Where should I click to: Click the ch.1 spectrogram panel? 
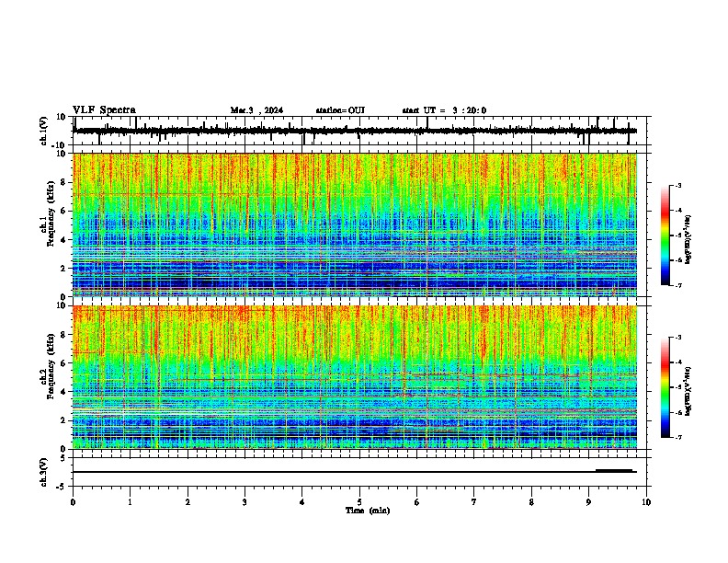355,224
